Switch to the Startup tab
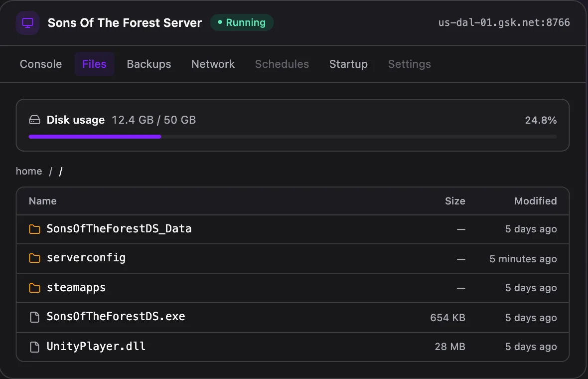 point(348,64)
